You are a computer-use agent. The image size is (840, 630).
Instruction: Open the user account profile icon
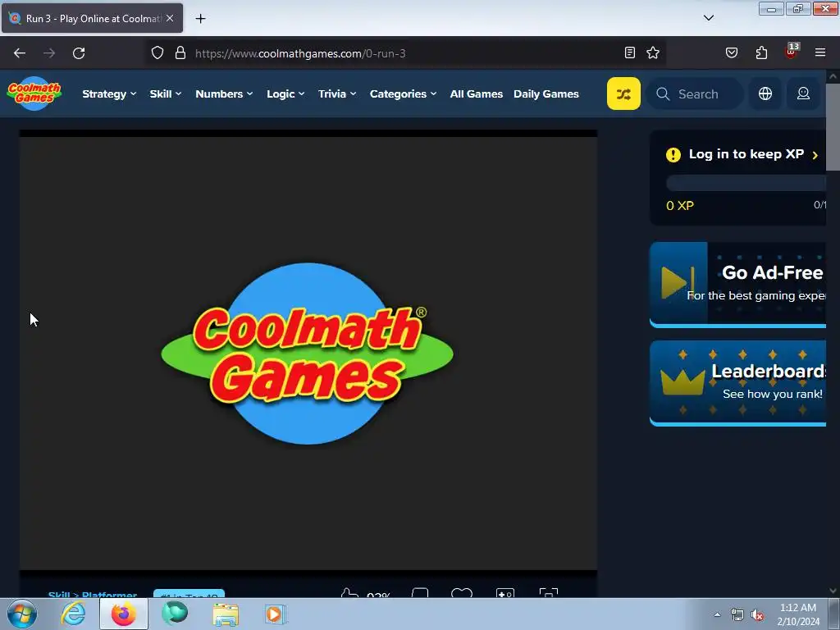(x=803, y=94)
